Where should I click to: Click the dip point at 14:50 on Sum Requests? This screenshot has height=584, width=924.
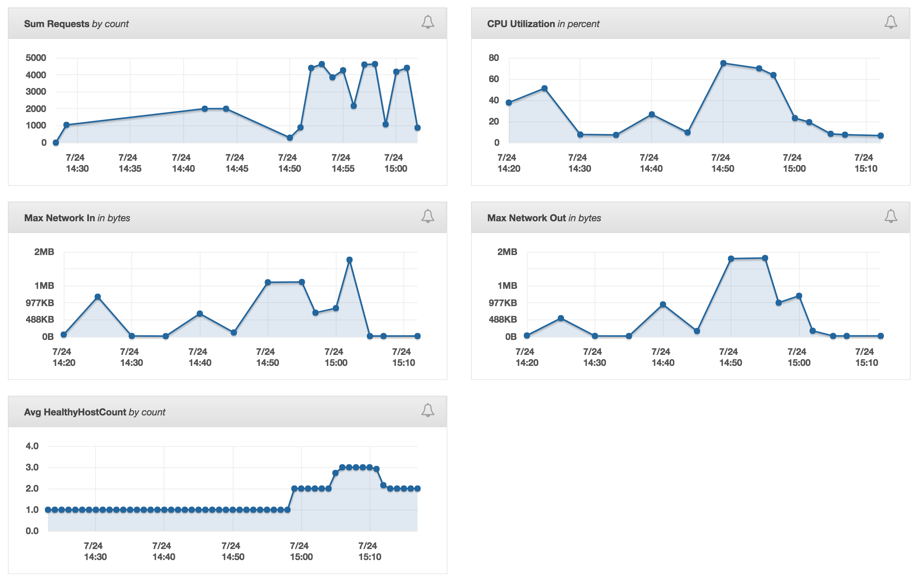[x=289, y=138]
